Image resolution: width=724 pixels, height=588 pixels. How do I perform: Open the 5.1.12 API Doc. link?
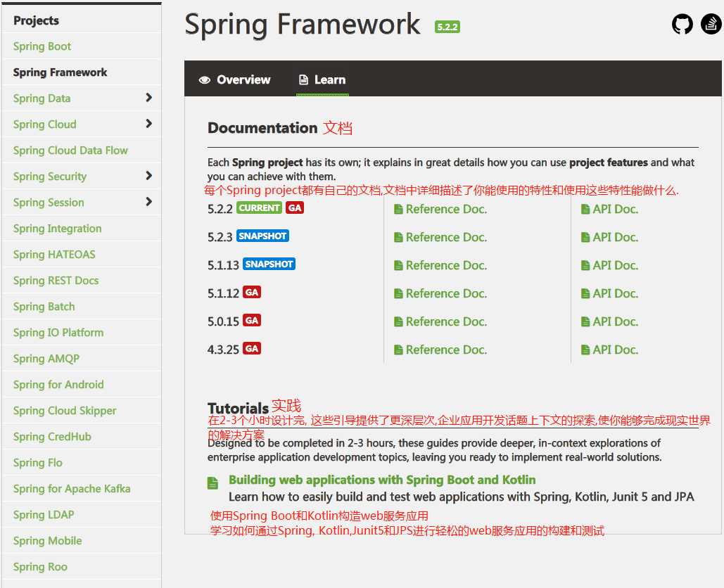point(609,293)
